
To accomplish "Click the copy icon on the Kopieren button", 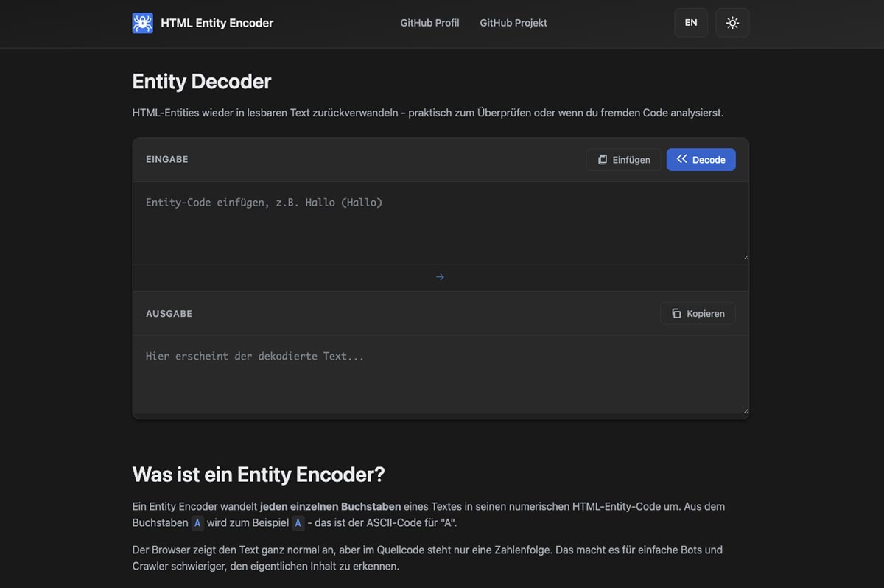I will click(x=676, y=313).
